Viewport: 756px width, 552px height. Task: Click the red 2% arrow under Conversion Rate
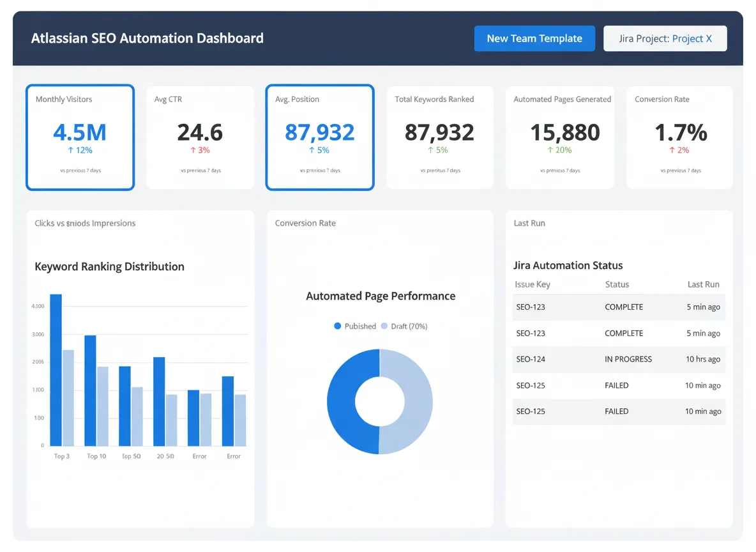pos(672,150)
